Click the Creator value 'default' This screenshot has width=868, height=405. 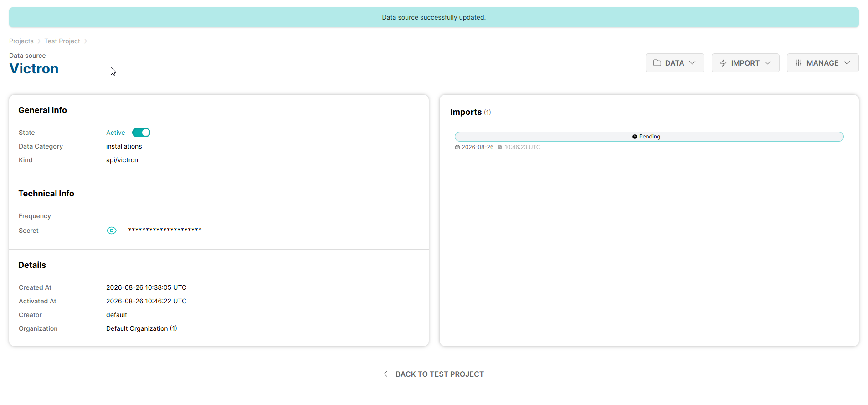coord(117,315)
